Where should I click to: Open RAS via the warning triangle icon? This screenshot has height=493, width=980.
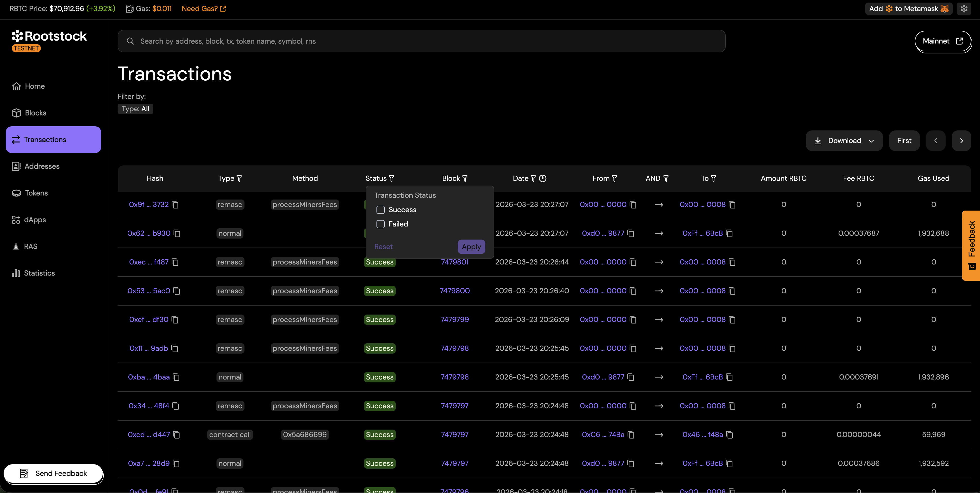pyautogui.click(x=16, y=246)
